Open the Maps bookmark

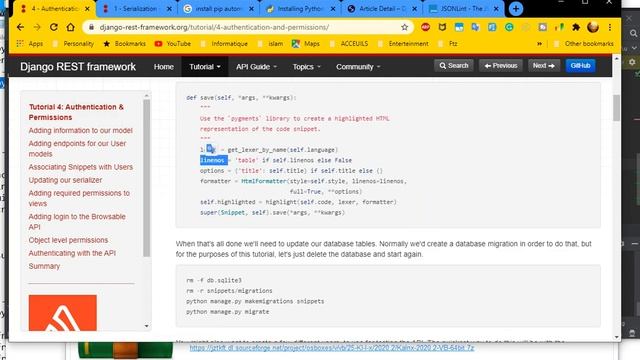click(306, 44)
